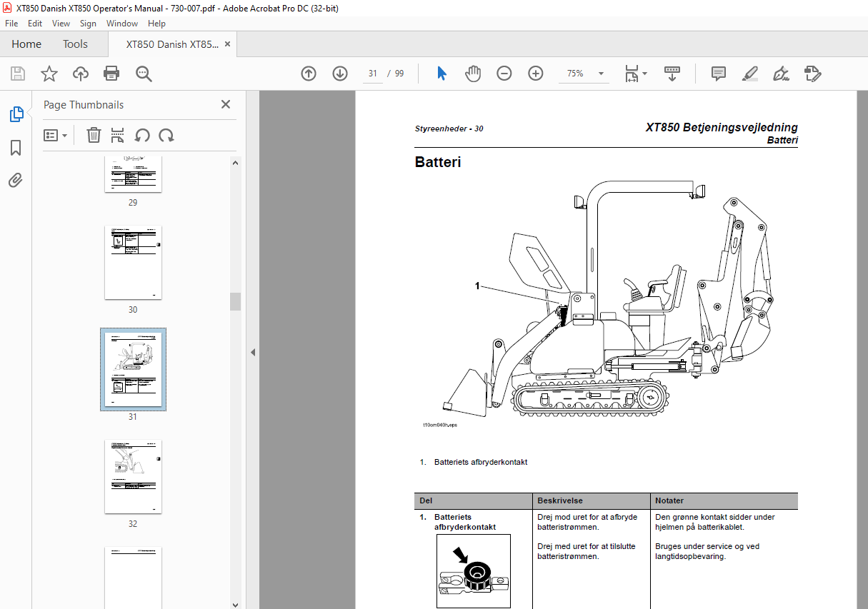Go to the next page arrow

tap(340, 74)
